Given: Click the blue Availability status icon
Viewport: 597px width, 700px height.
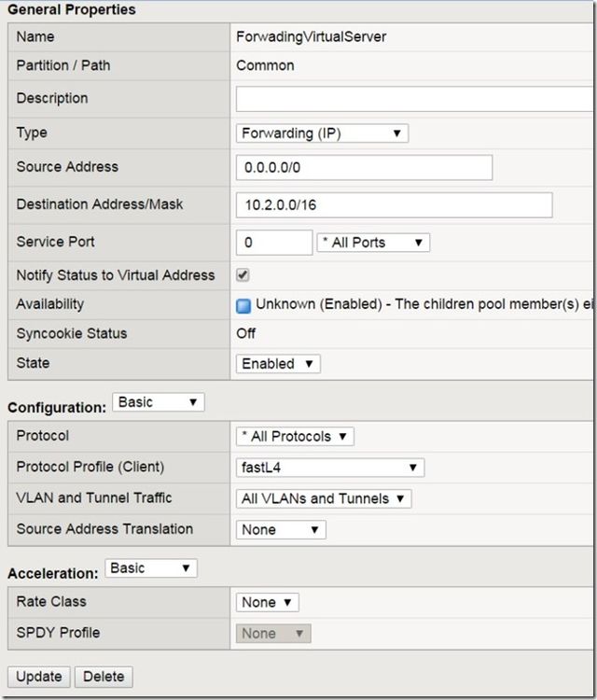Looking at the screenshot, I should (x=243, y=304).
